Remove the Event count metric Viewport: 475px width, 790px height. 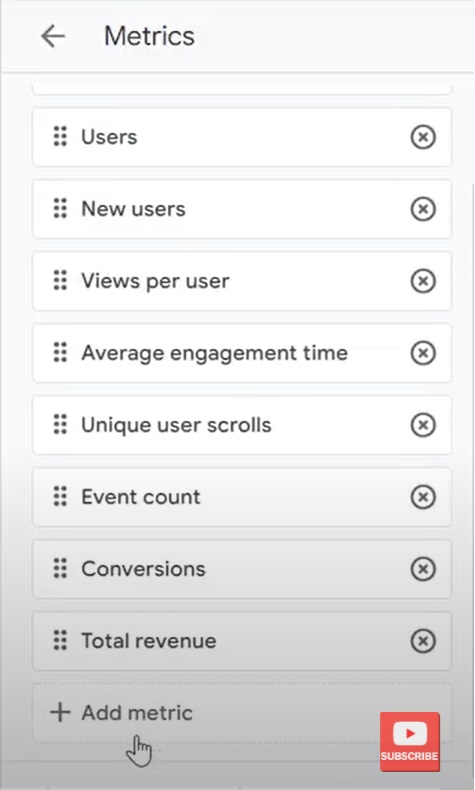point(423,497)
